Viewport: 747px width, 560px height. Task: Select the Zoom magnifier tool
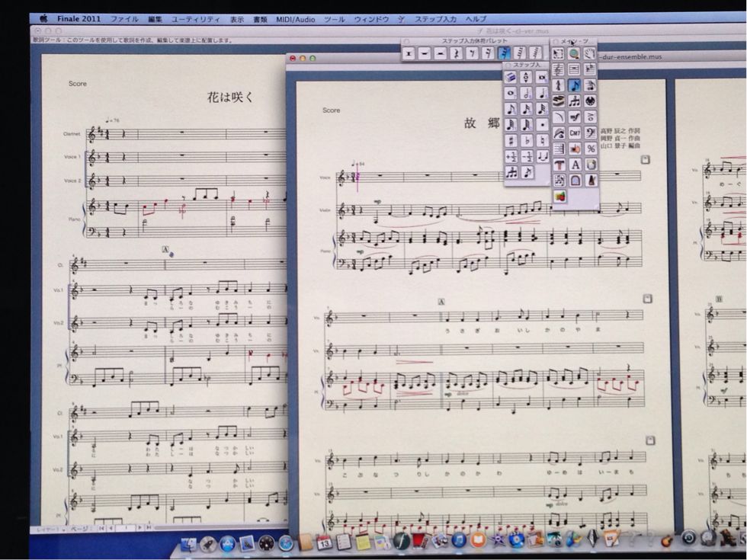[x=575, y=54]
